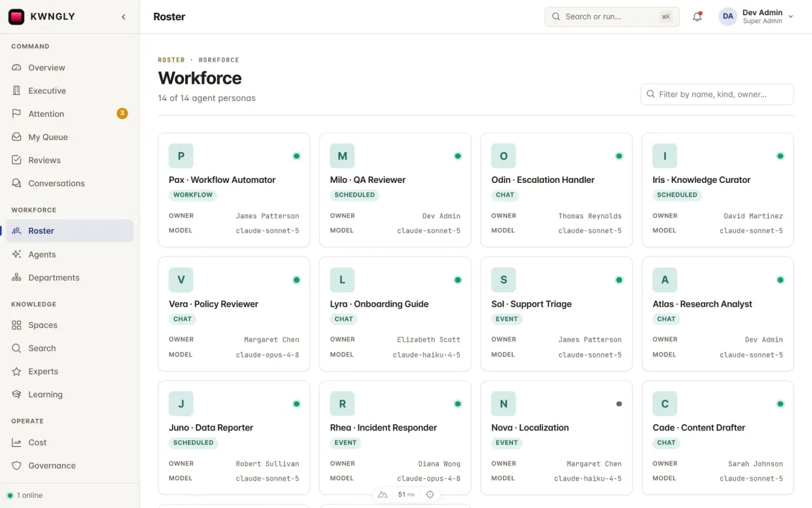Open Departments in sidebar
This screenshot has width=812, height=508.
(x=70, y=277)
